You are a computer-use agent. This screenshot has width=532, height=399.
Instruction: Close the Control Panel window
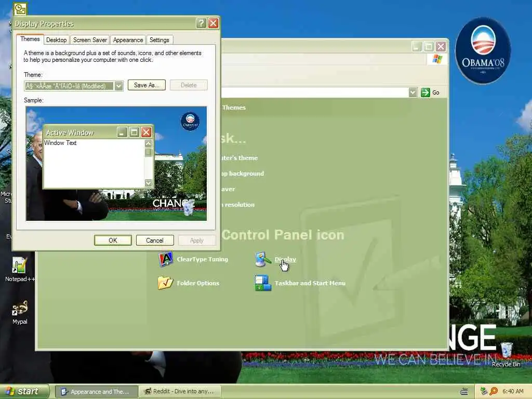click(x=441, y=46)
